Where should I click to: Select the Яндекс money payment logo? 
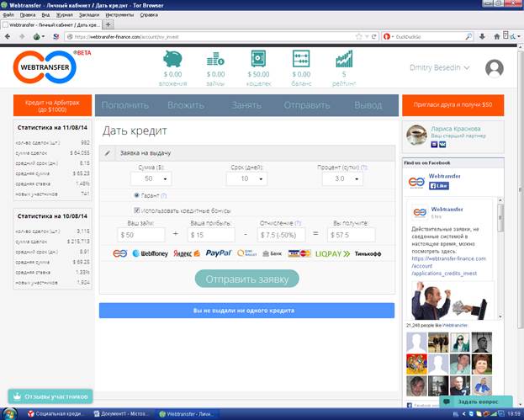pos(187,253)
